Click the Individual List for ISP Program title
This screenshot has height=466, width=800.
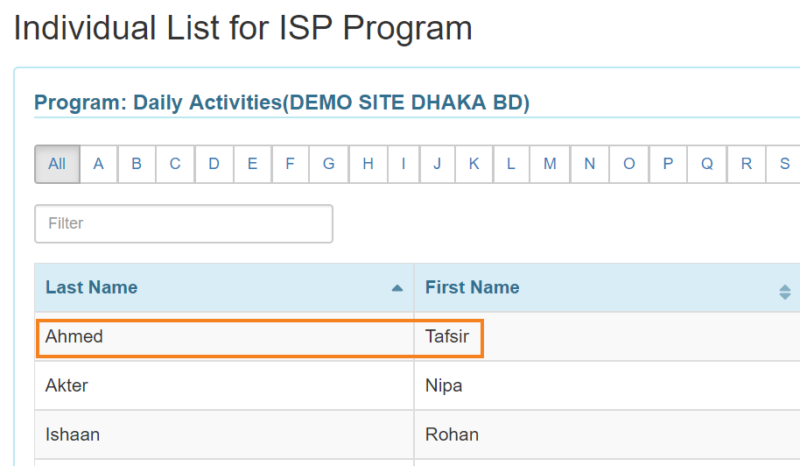point(243,28)
